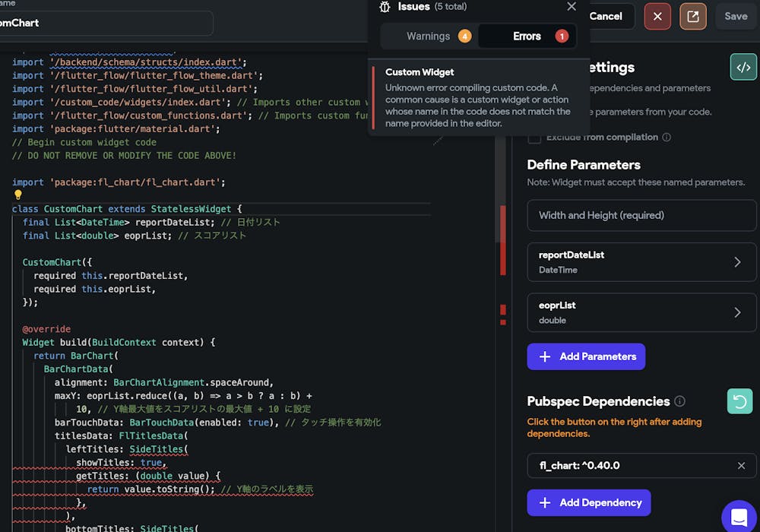Open the chat support bubble
Screen dimensions: 760x532
[739, 518]
